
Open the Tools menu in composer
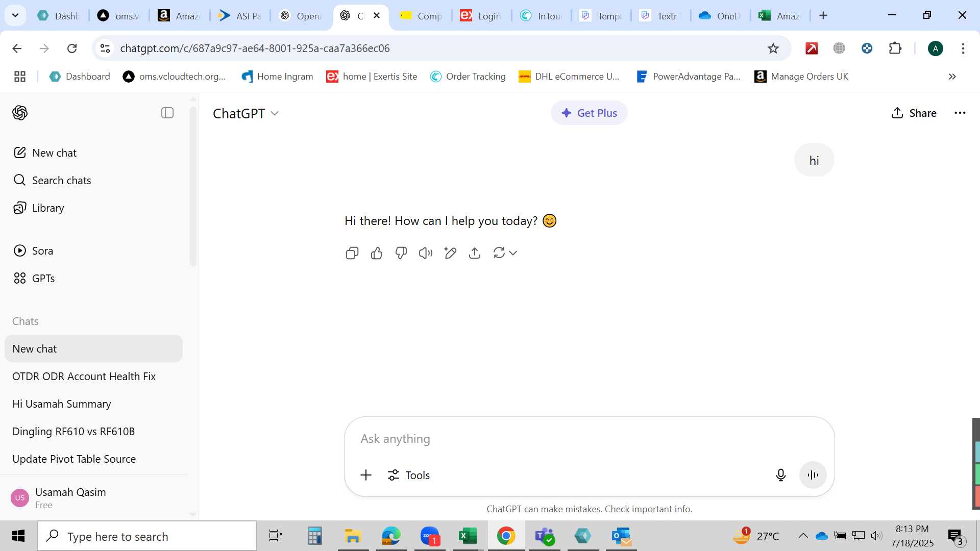click(x=408, y=475)
